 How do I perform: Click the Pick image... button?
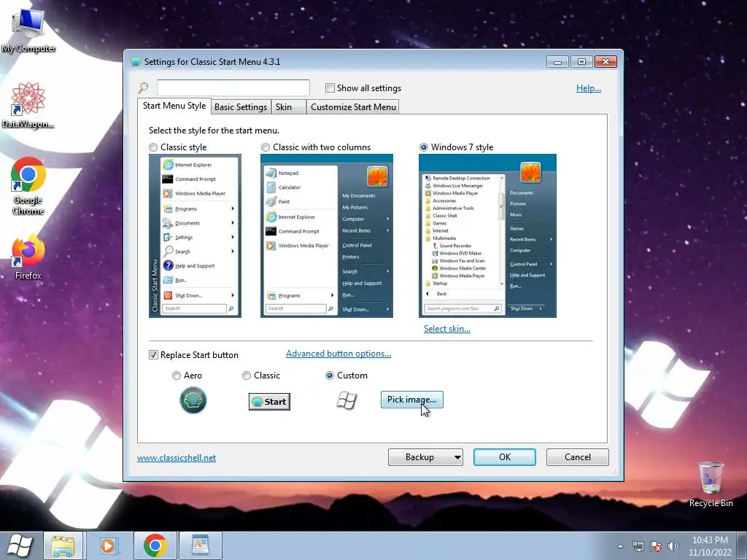[x=411, y=400]
